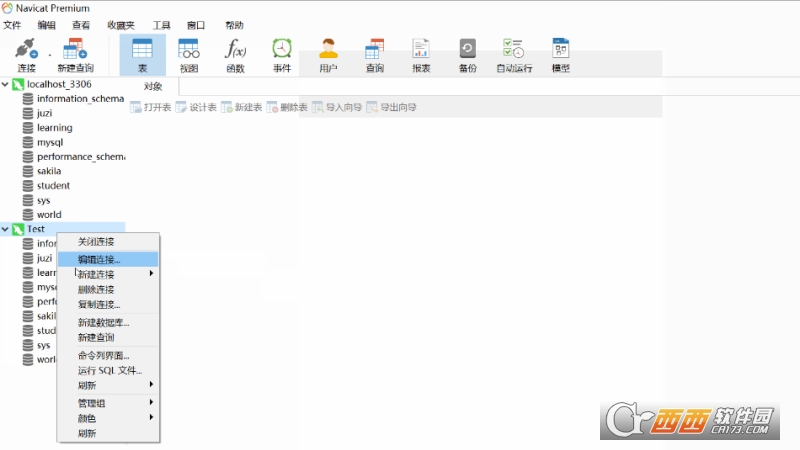Open the 查看 (View) menu
Screen dimensions: 800x450
click(x=81, y=25)
